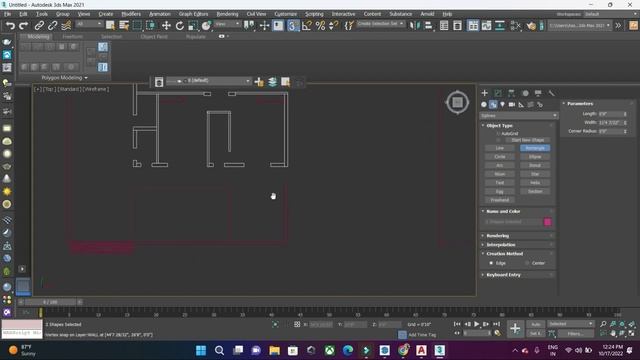Click the Star spline button
This screenshot has width=640, height=360.
[x=535, y=174]
